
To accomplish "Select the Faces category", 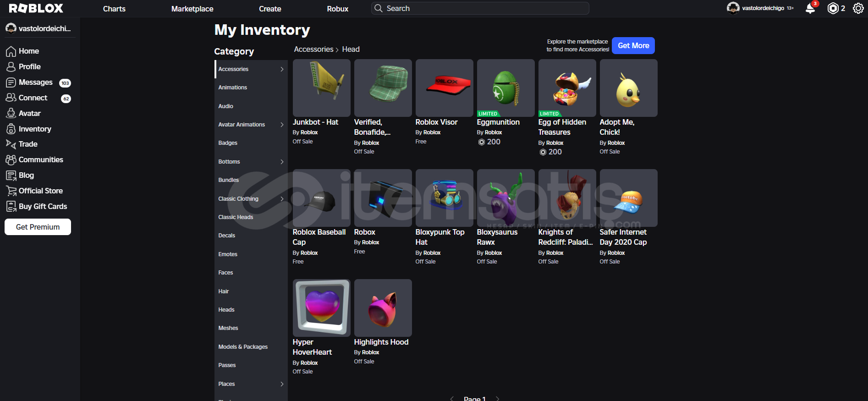I will click(x=251, y=273).
